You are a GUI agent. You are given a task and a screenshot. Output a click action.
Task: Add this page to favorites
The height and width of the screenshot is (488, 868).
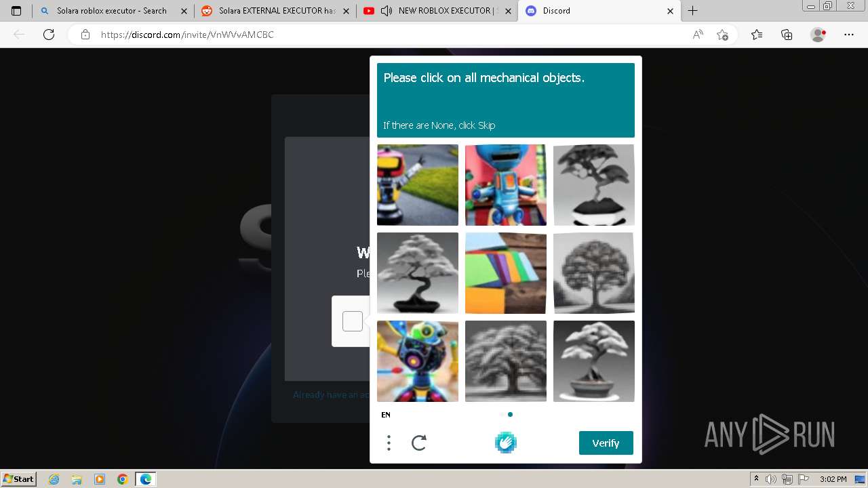click(x=723, y=35)
